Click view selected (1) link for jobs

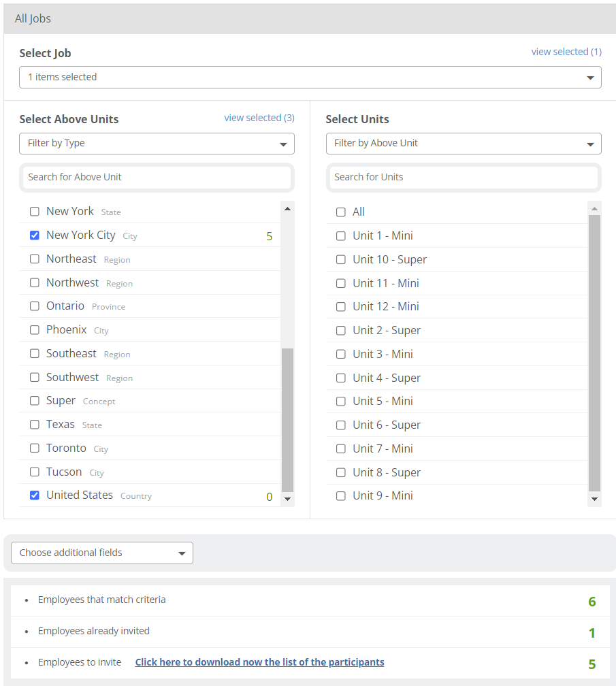pyautogui.click(x=566, y=52)
